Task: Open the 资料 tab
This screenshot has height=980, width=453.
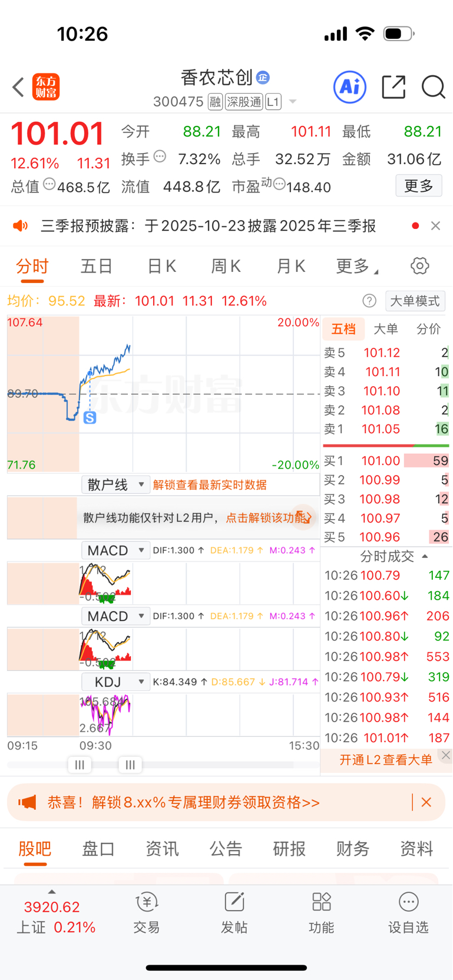Action: click(416, 849)
